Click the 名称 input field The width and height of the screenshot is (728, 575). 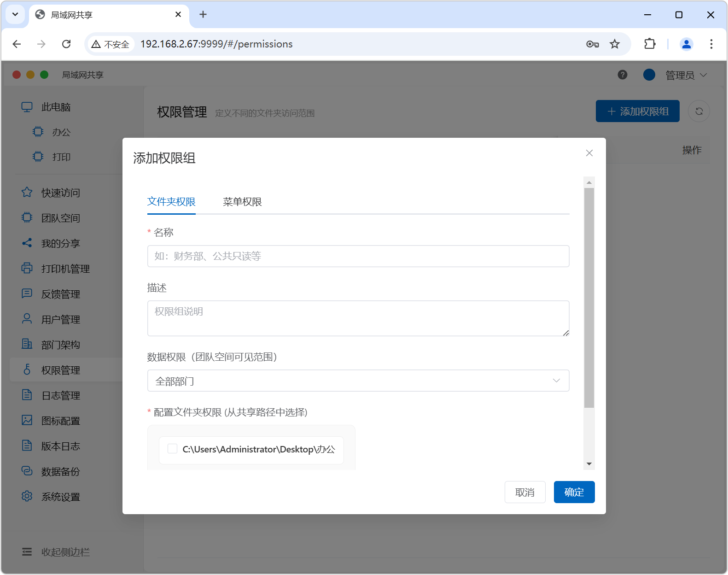click(x=358, y=256)
